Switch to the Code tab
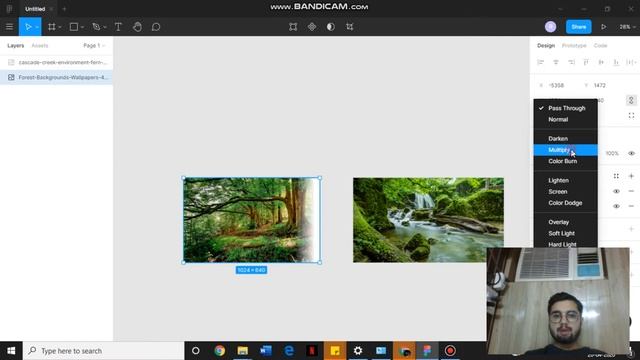The image size is (640, 360). 600,46
